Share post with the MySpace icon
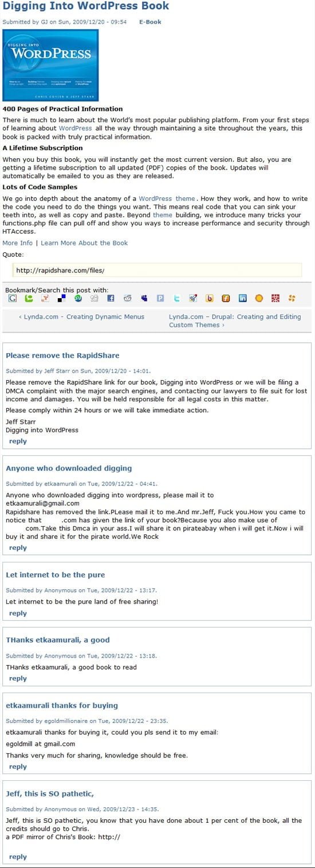Image resolution: width=315 pixels, height=868 pixels. [x=144, y=298]
